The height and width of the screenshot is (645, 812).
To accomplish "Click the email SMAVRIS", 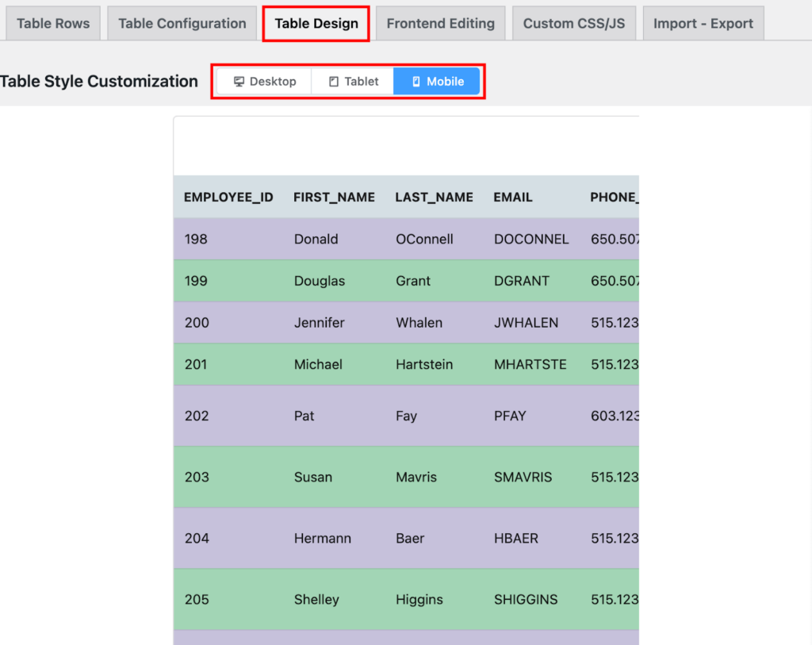I will (523, 477).
